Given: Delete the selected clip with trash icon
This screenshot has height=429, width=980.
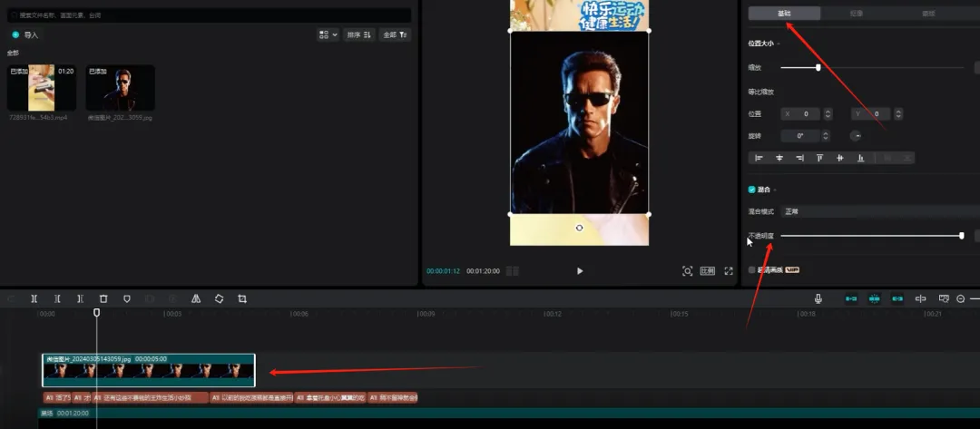Looking at the screenshot, I should coord(103,299).
